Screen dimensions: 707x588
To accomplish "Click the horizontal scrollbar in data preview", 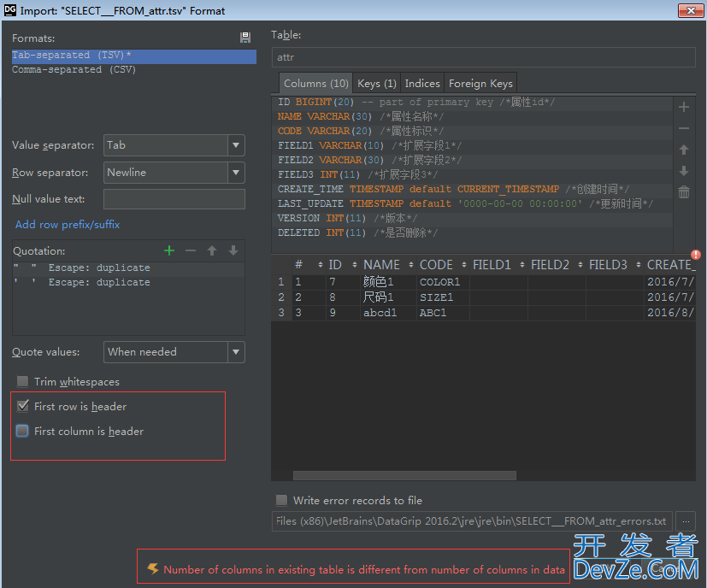I will (404, 475).
